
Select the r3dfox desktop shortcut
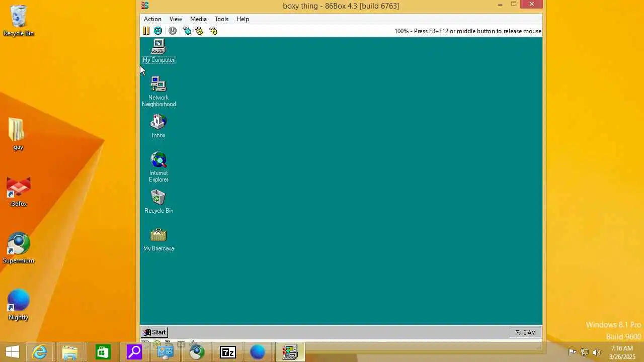19,192
